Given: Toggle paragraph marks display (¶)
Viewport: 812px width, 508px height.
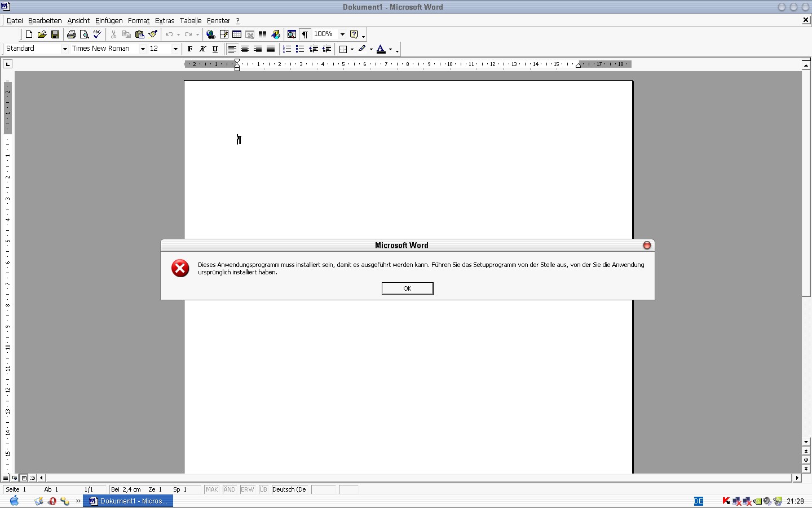Looking at the screenshot, I should 304,34.
